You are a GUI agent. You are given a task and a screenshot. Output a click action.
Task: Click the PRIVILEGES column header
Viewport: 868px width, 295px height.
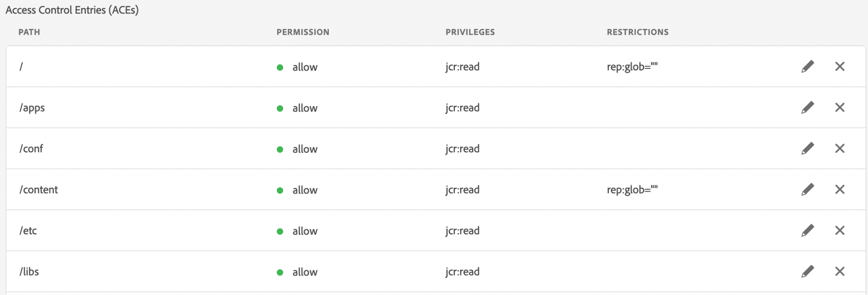click(470, 32)
